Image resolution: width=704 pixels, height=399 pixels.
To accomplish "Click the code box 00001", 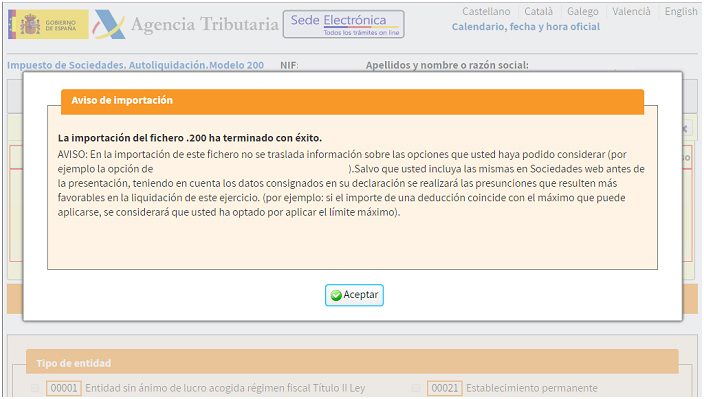I will 64,388.
